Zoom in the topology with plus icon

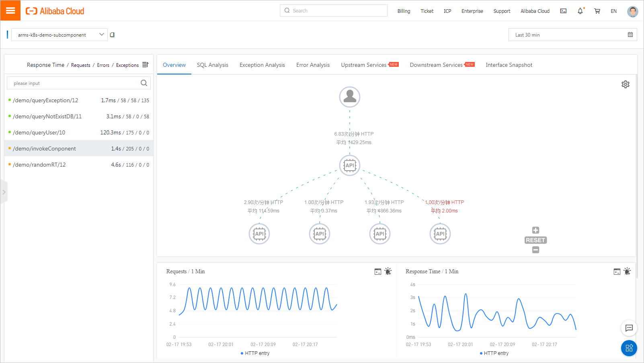pyautogui.click(x=535, y=230)
